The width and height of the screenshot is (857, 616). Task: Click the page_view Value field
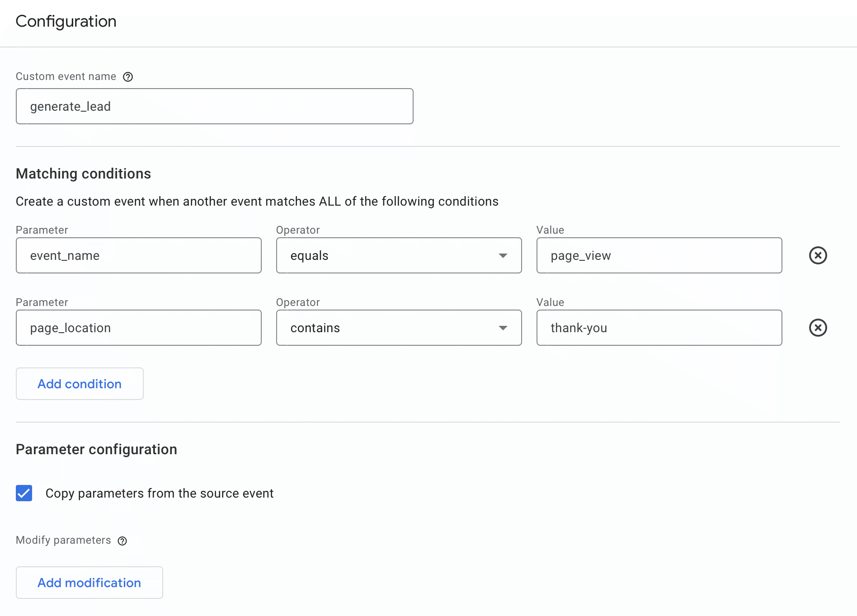coord(659,255)
